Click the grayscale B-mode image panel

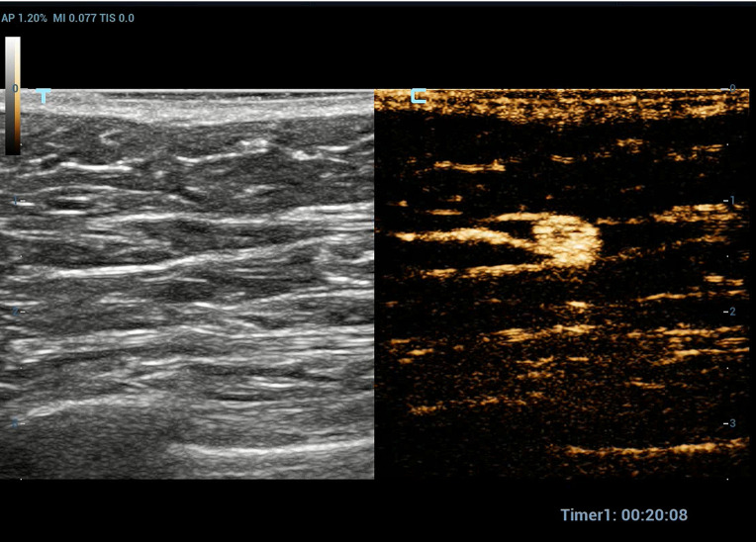pos(188,287)
